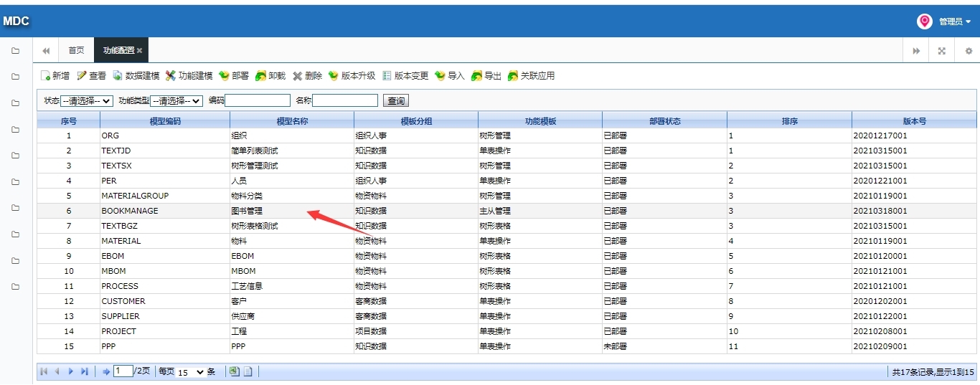
Task: Open the 管理员 user dropdown menu
Action: 955,22
